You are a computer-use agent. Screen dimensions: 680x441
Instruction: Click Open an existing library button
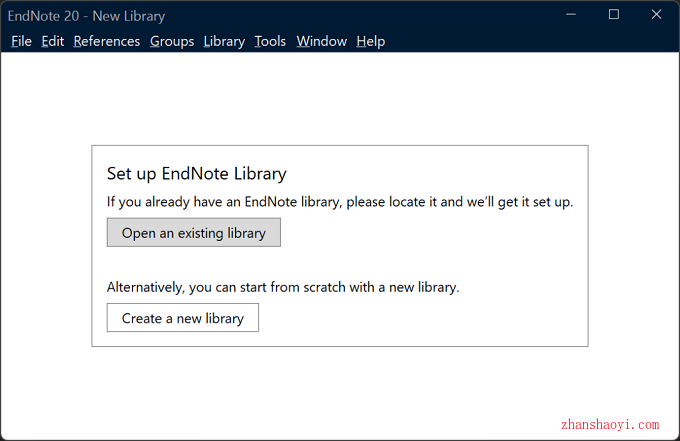point(194,232)
